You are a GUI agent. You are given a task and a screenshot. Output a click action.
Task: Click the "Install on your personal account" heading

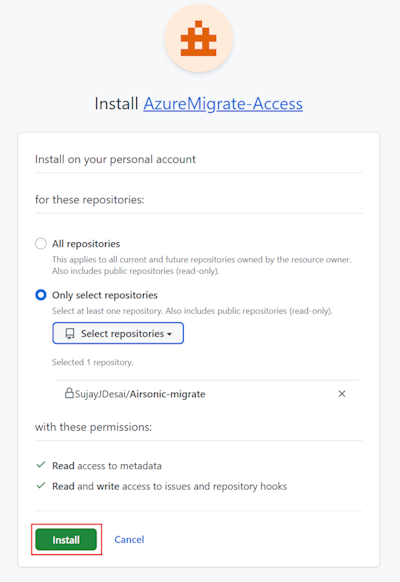115,159
